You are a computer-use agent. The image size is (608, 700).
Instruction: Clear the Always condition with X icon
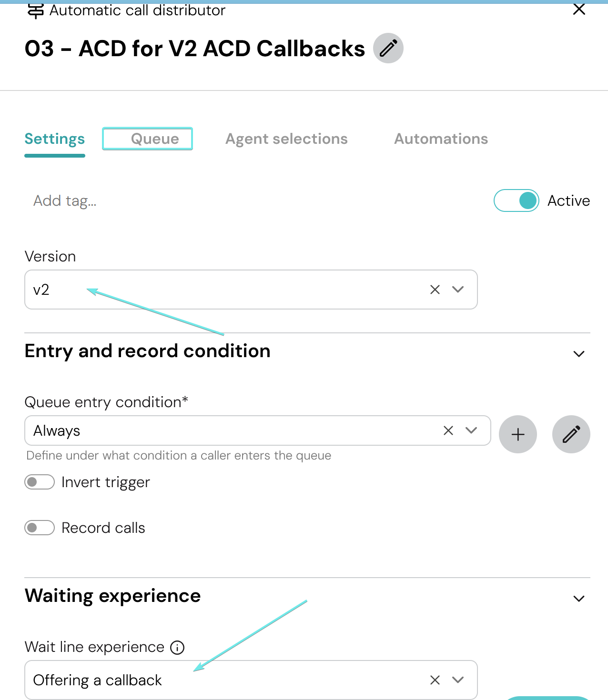pos(448,430)
